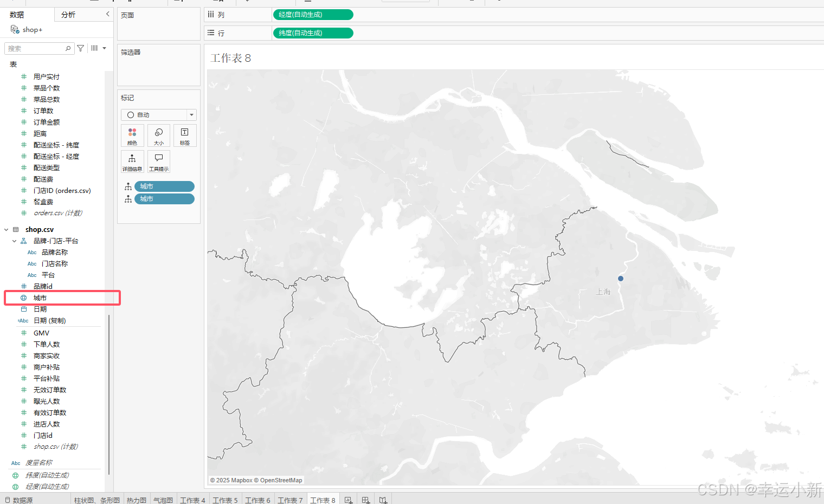The height and width of the screenshot is (504, 824).
Task: Open the 气泡图 sheet tab
Action: pyautogui.click(x=163, y=500)
